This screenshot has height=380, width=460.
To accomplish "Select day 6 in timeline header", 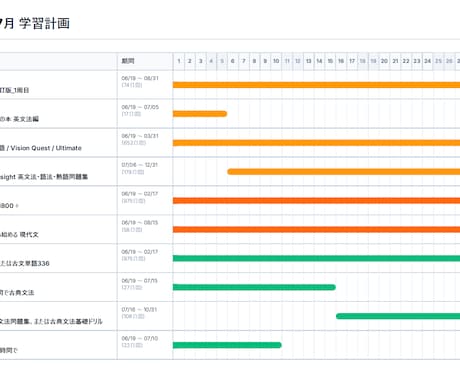I will click(x=233, y=61).
